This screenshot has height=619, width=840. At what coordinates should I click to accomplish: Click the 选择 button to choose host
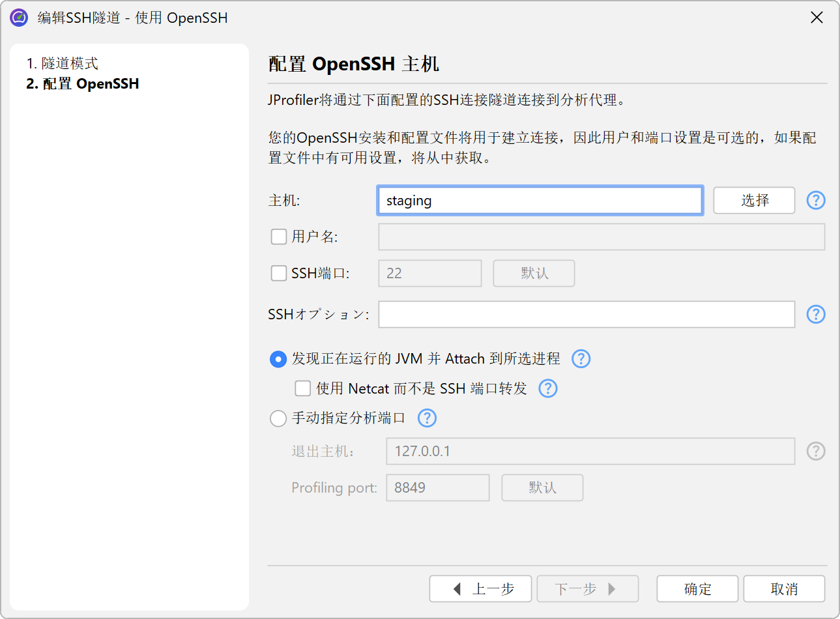pyautogui.click(x=754, y=200)
